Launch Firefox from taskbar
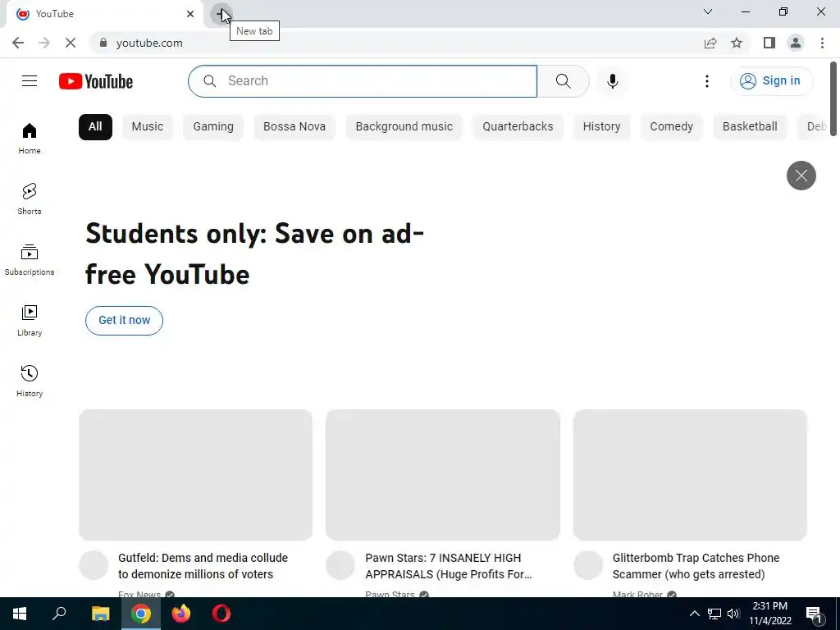 (181, 614)
